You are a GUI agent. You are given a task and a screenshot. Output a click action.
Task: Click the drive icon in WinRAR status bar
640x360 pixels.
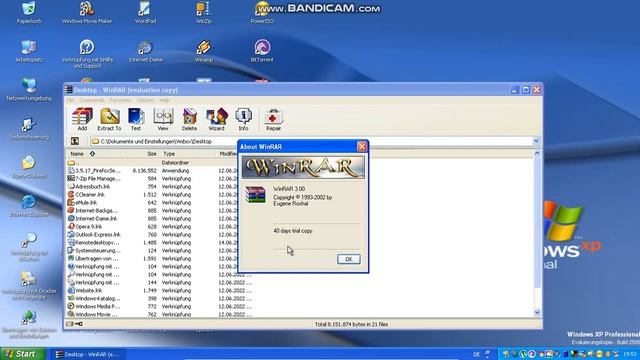(69, 324)
